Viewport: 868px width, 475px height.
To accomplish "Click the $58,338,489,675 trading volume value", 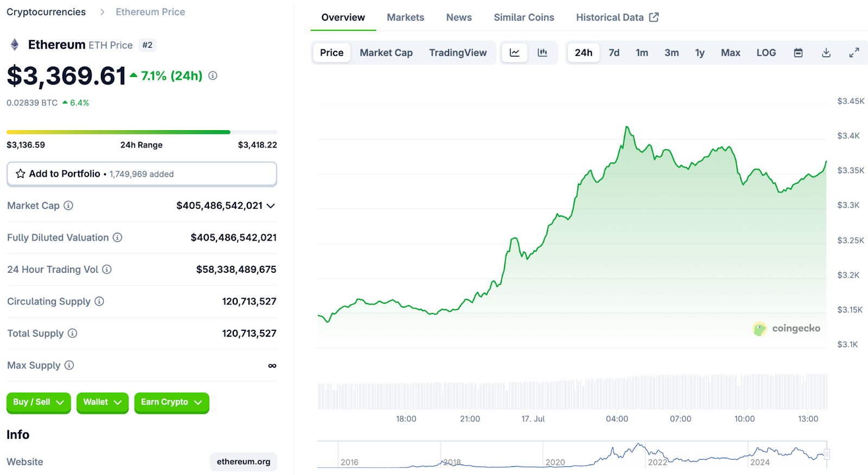I will click(236, 269).
